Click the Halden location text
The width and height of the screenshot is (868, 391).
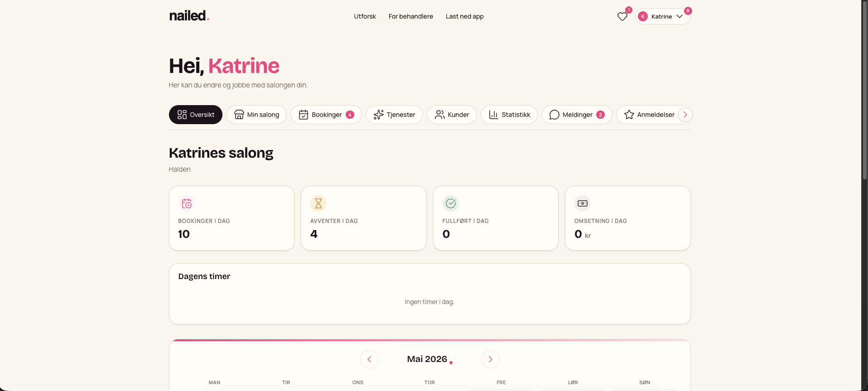pos(180,169)
